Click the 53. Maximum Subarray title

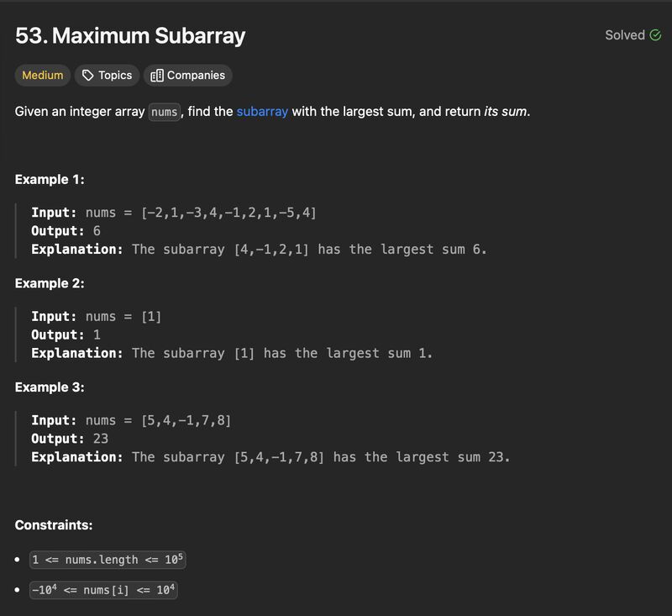130,35
